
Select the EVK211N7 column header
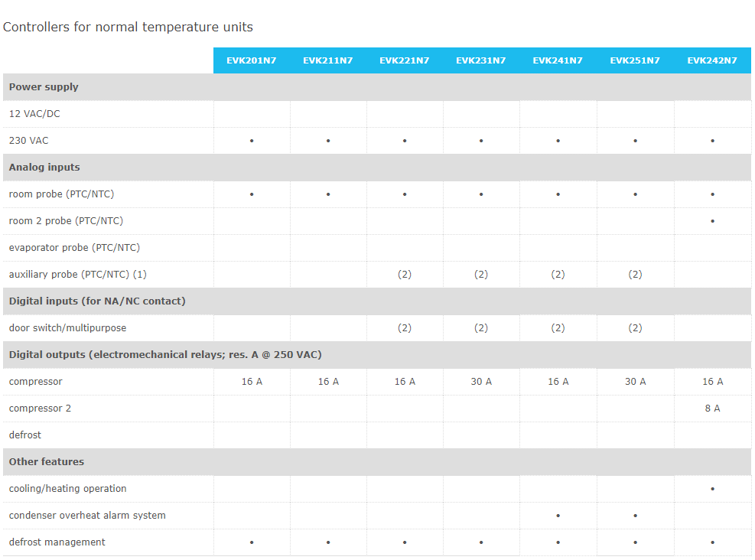(x=328, y=60)
